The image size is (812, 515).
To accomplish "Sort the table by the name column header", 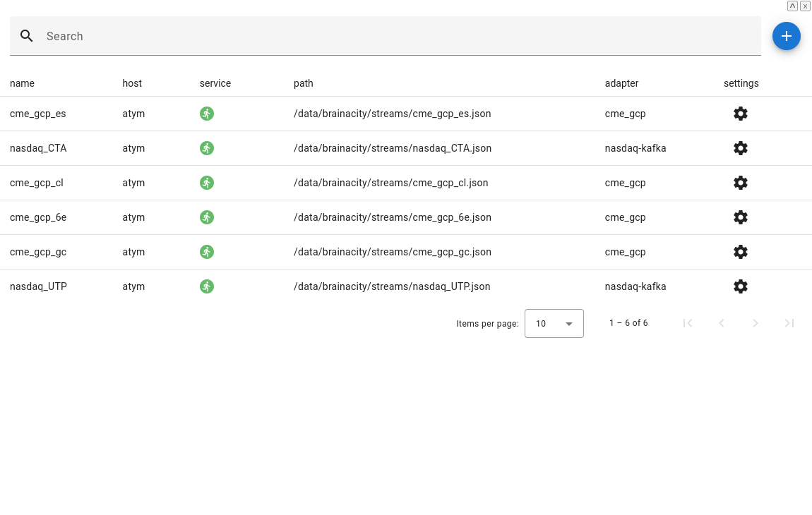I will pyautogui.click(x=22, y=83).
